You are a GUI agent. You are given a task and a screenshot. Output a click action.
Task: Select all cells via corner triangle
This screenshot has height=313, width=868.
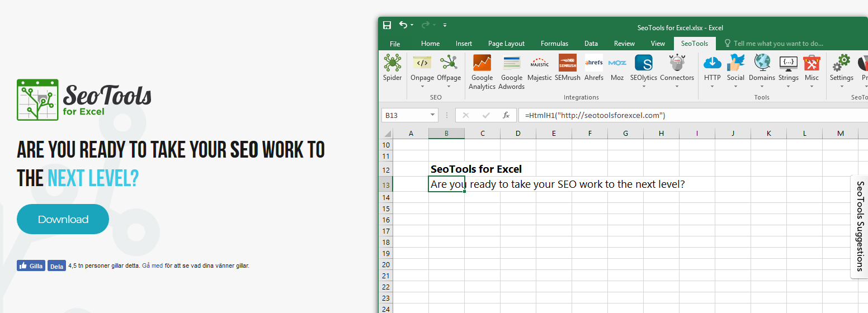click(x=387, y=134)
